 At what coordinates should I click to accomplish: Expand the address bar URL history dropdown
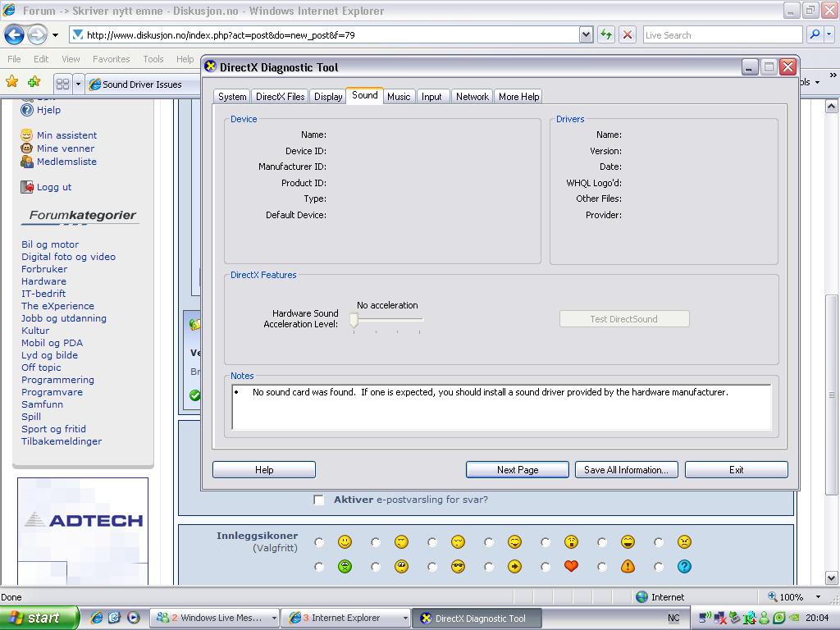click(x=586, y=34)
